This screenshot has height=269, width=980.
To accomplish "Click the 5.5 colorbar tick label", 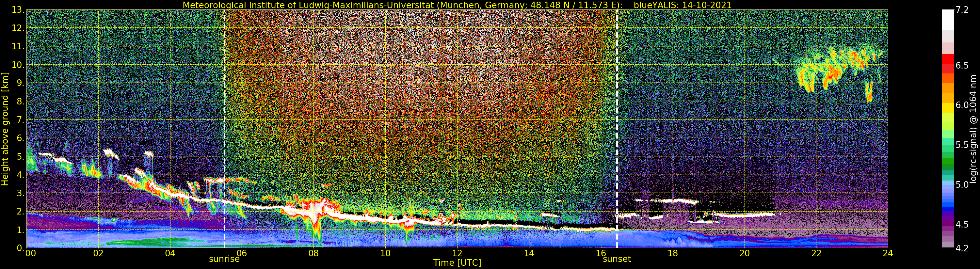I will pyautogui.click(x=962, y=145).
